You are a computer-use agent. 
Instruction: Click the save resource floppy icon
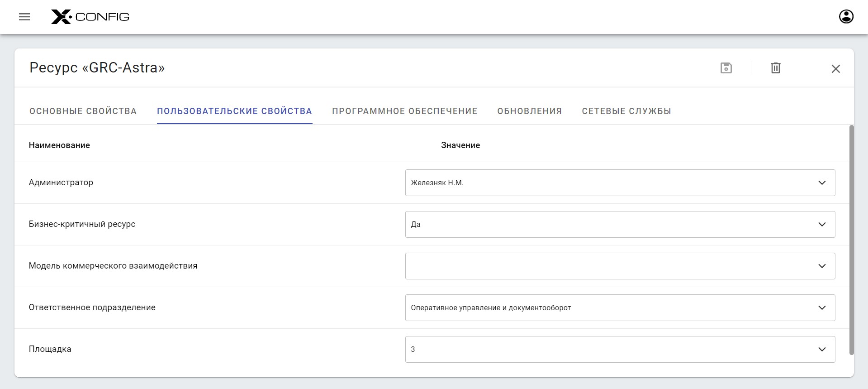(726, 68)
